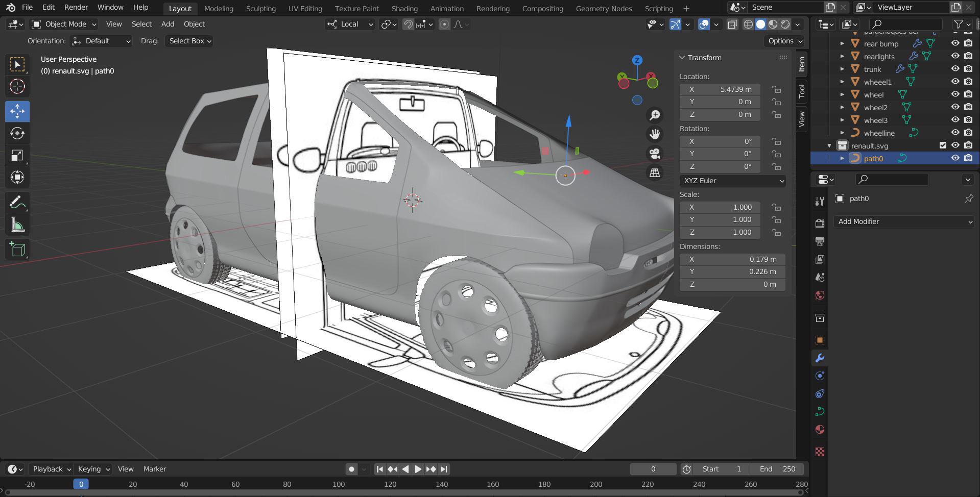Switch to camera view using the camera icon
This screenshot has height=497, width=980.
(654, 153)
